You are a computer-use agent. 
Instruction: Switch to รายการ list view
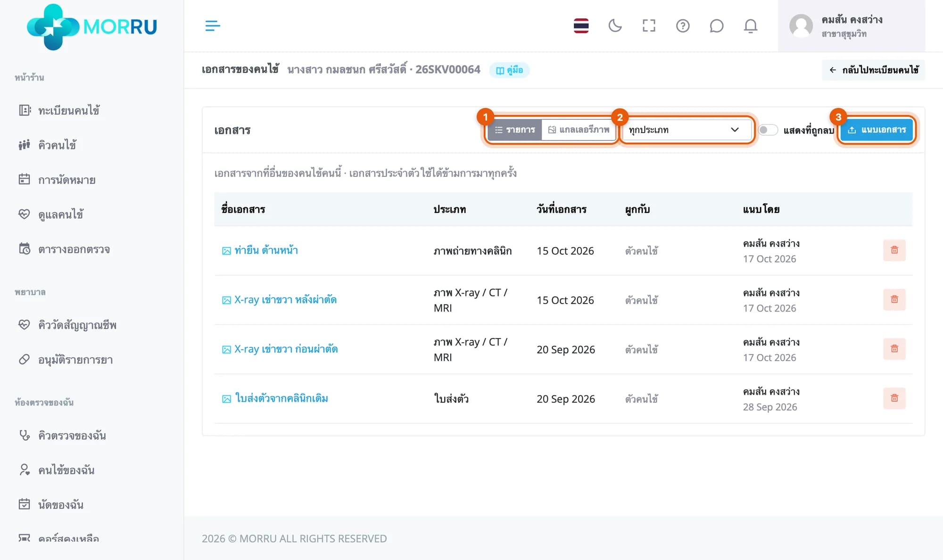pos(515,130)
